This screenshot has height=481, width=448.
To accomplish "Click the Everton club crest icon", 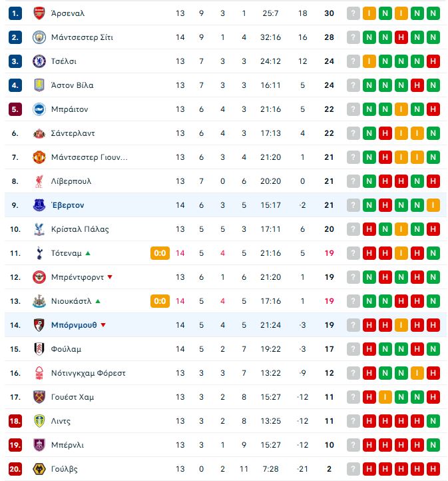I will 39,205.
